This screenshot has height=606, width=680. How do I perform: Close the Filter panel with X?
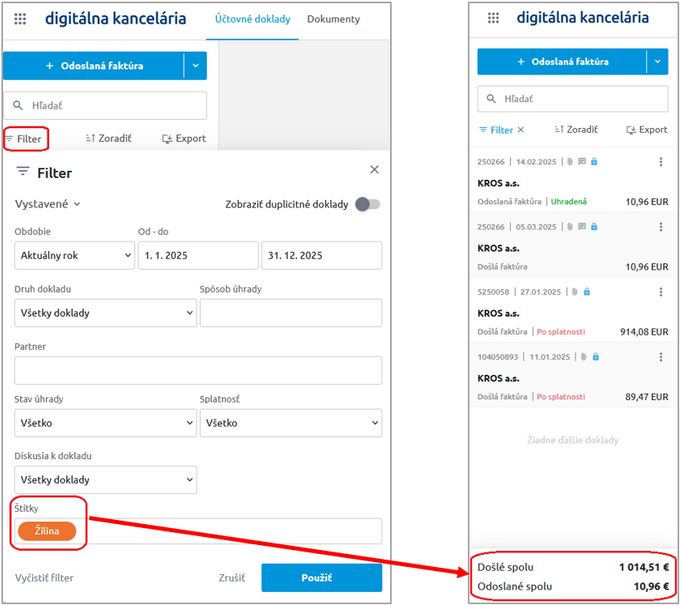coord(374,171)
